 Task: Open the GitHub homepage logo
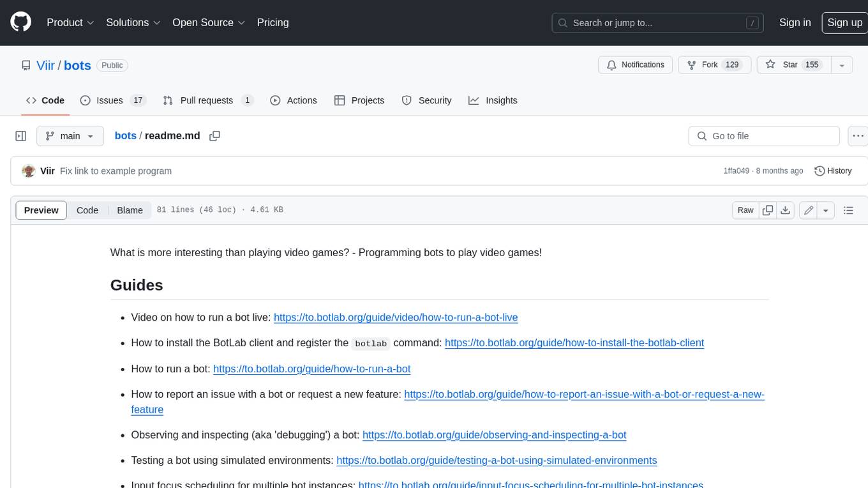point(20,22)
